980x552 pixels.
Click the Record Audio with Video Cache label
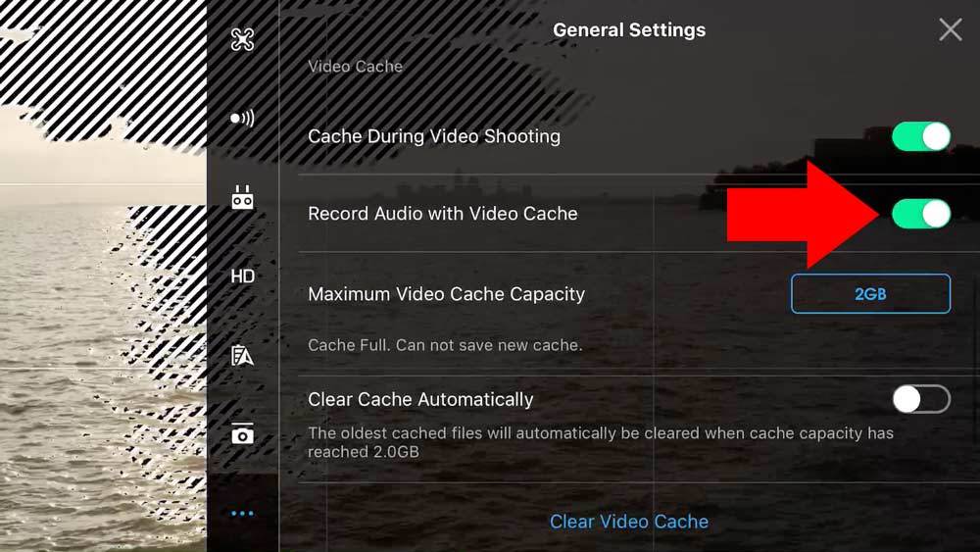tap(443, 214)
